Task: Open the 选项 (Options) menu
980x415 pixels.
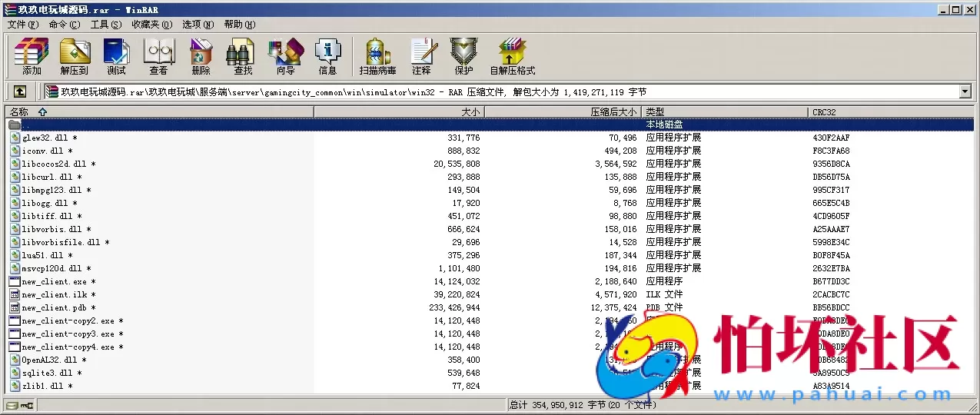Action: (x=198, y=24)
